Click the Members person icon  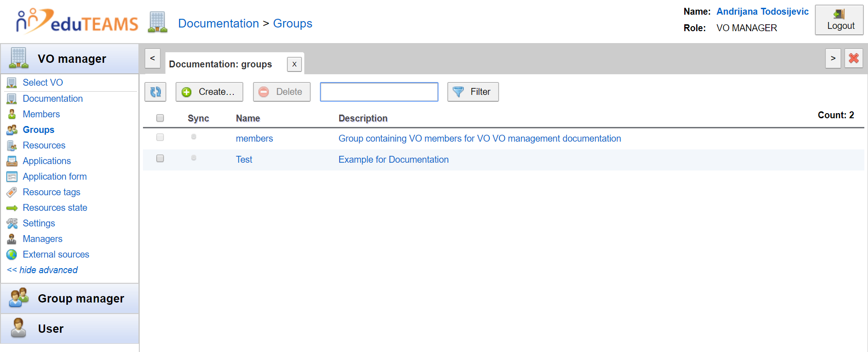click(12, 114)
